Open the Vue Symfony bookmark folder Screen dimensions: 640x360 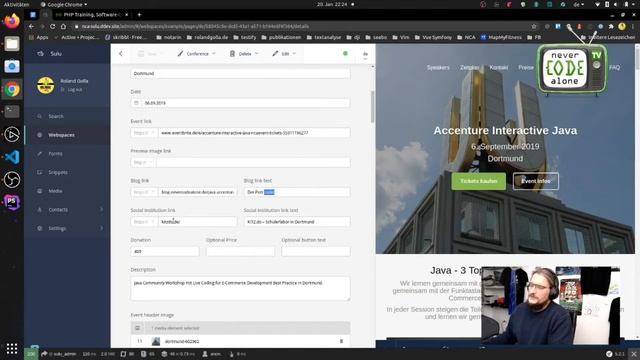point(433,37)
